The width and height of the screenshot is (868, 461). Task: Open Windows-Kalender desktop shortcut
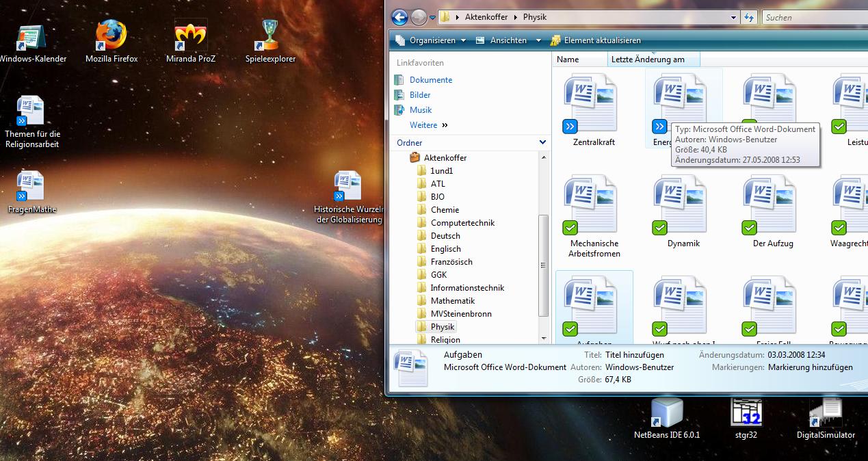tap(31, 42)
